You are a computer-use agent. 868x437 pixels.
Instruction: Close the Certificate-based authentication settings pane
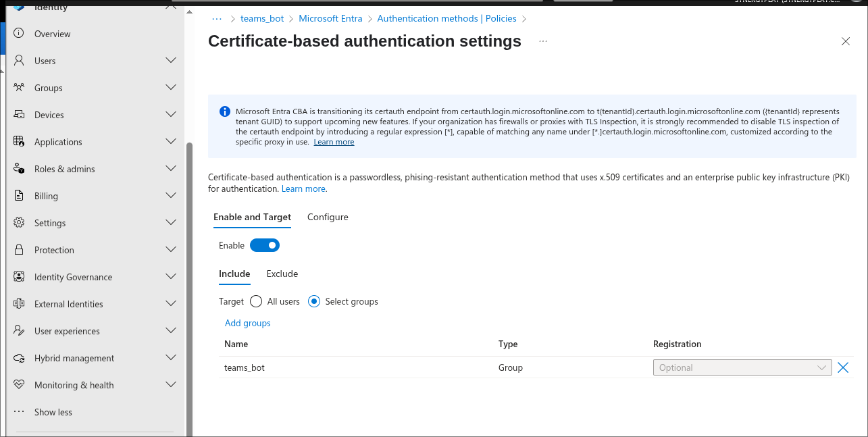pos(846,41)
